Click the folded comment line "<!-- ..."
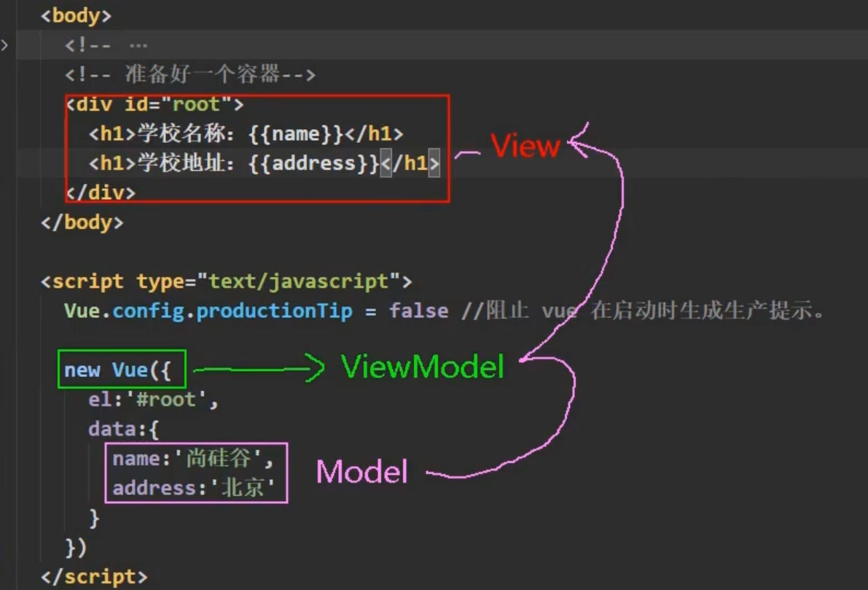 pos(106,45)
